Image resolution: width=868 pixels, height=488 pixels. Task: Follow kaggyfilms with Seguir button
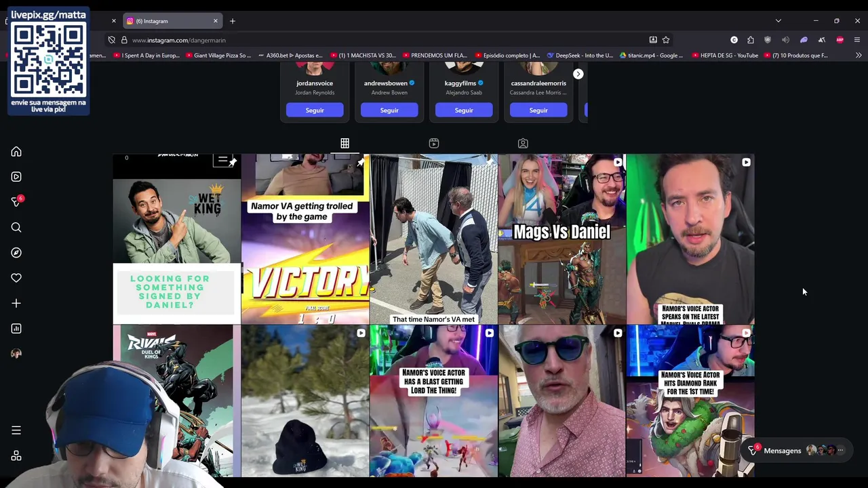point(464,110)
